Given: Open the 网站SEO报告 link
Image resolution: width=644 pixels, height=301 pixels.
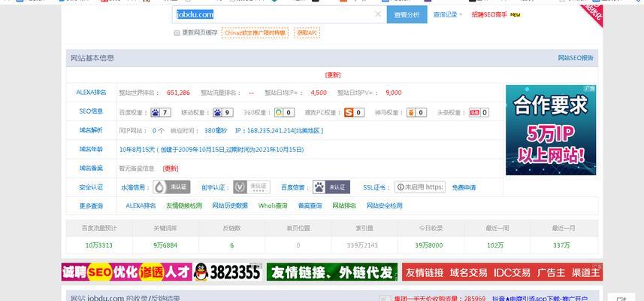Looking at the screenshot, I should pos(576,58).
